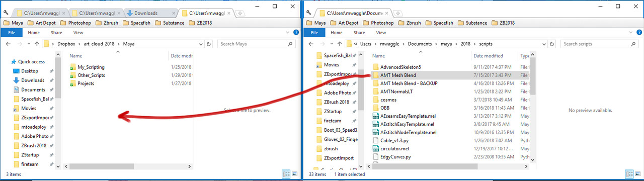This screenshot has width=644, height=181.
Task: Click 2018 in right breadcrumb path
Action: pos(466,44)
